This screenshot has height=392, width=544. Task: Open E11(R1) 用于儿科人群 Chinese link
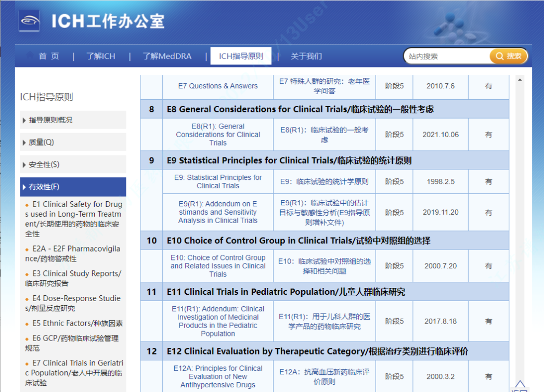point(325,321)
